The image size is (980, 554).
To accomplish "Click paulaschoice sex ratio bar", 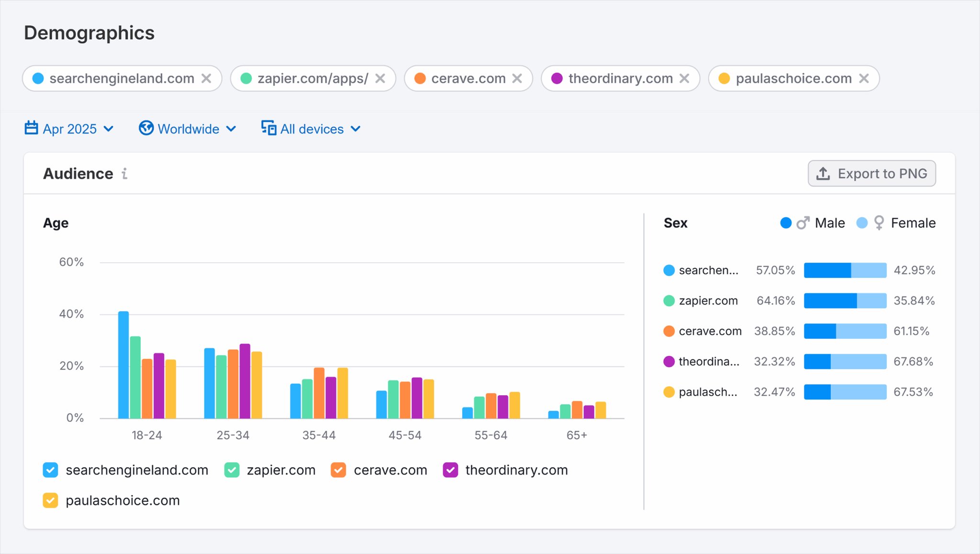I will pyautogui.click(x=845, y=392).
